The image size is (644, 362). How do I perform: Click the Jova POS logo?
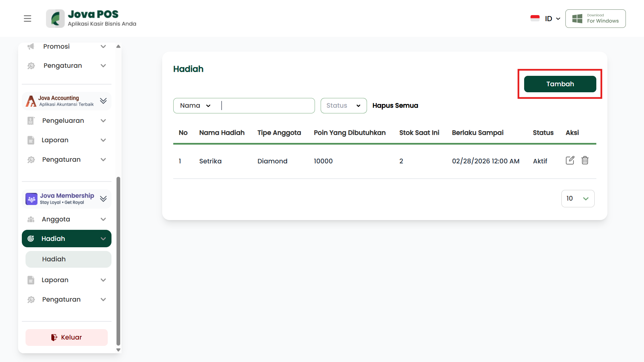click(x=55, y=18)
